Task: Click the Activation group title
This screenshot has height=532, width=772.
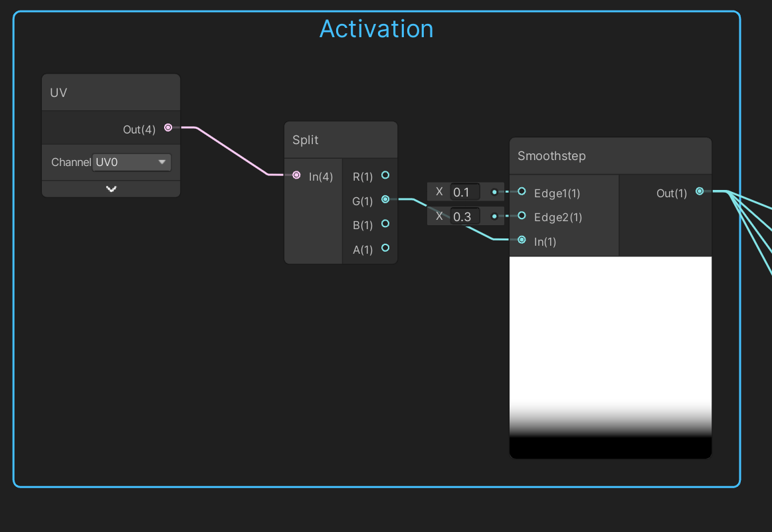Action: point(377,29)
